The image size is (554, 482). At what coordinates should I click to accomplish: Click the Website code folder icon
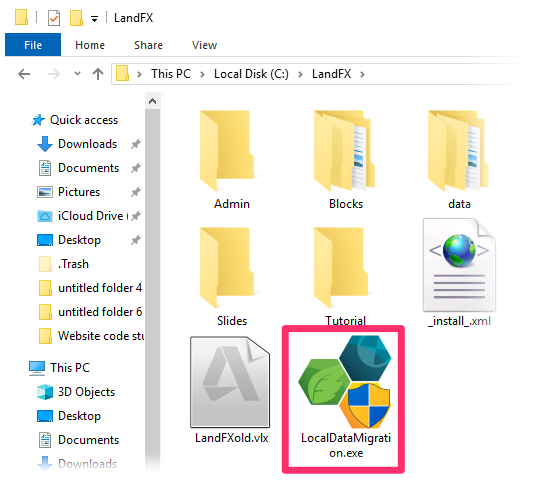[x=45, y=336]
